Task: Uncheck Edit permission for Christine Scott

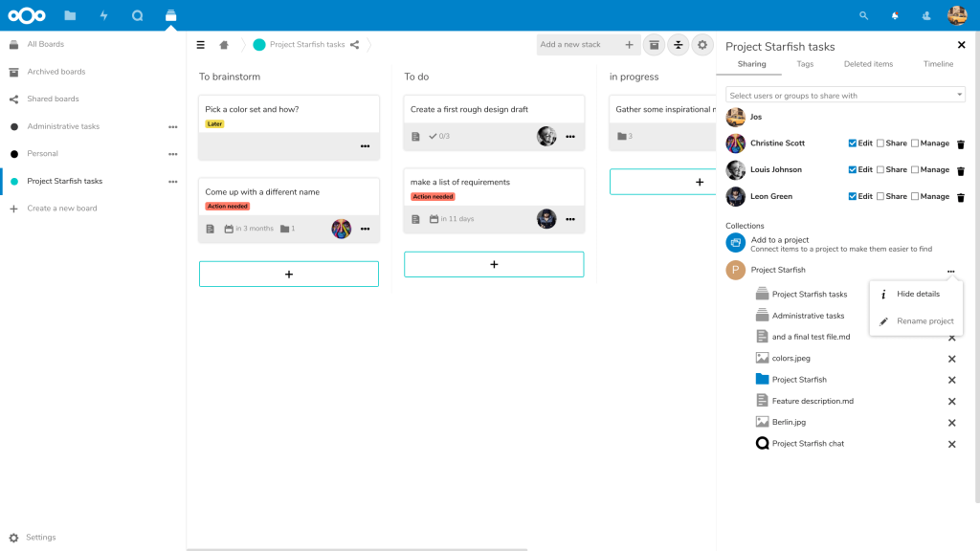Action: click(853, 143)
